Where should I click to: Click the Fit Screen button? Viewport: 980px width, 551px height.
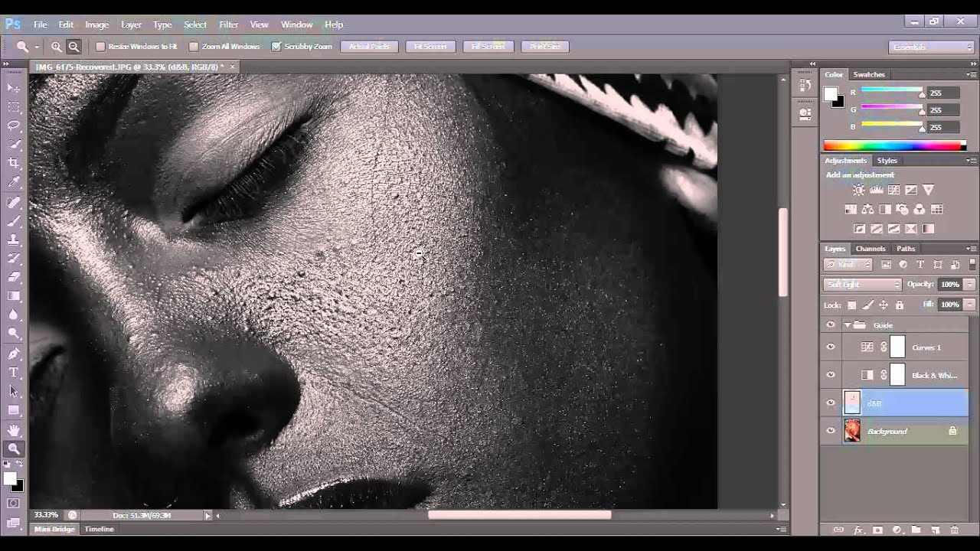pos(430,47)
